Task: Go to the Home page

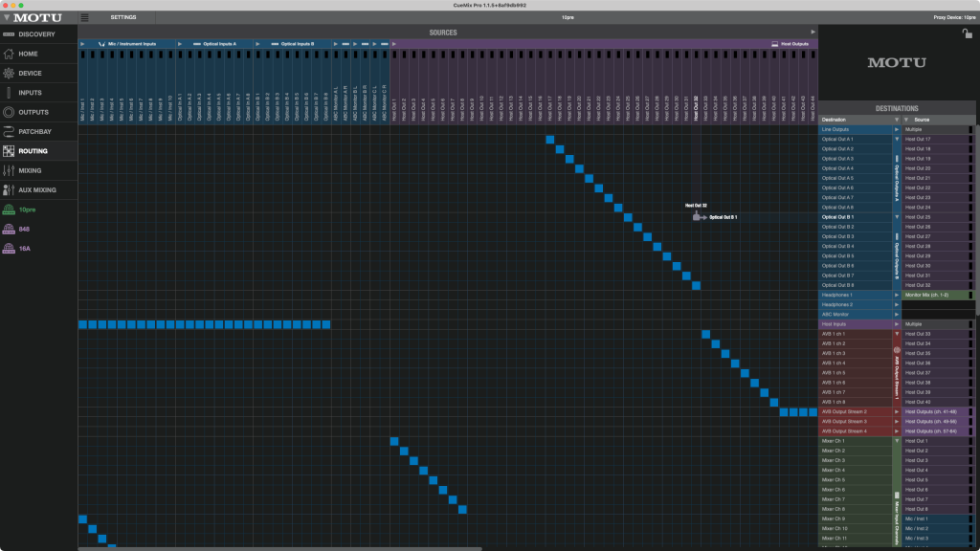Action: pos(29,54)
